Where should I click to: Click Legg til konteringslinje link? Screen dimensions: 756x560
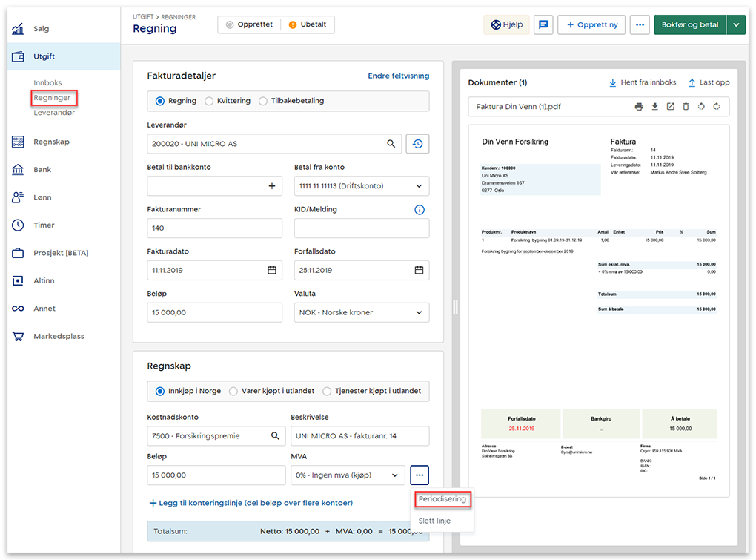(251, 503)
